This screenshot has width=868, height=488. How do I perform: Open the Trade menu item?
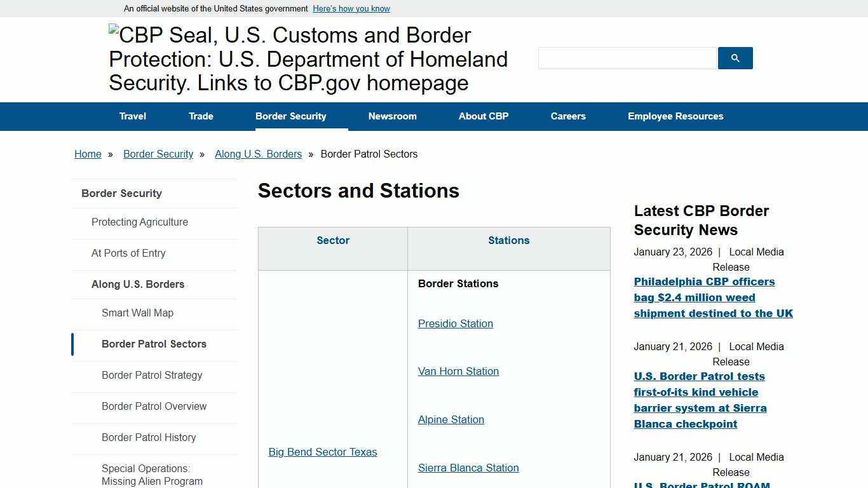201,116
